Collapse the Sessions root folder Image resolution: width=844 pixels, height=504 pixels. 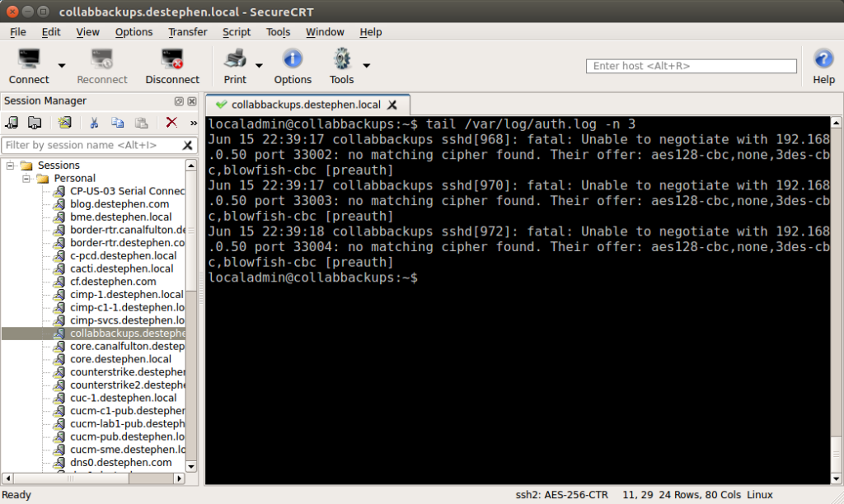point(10,166)
